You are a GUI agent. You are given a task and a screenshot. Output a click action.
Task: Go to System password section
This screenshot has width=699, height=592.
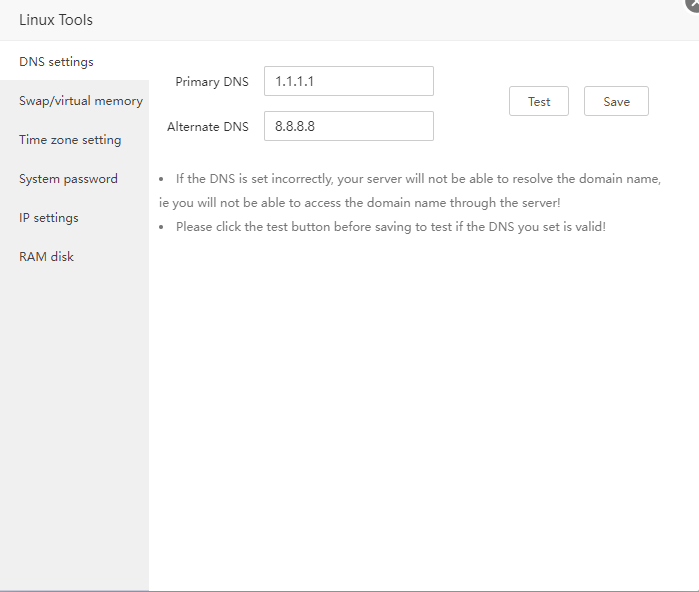tap(68, 179)
